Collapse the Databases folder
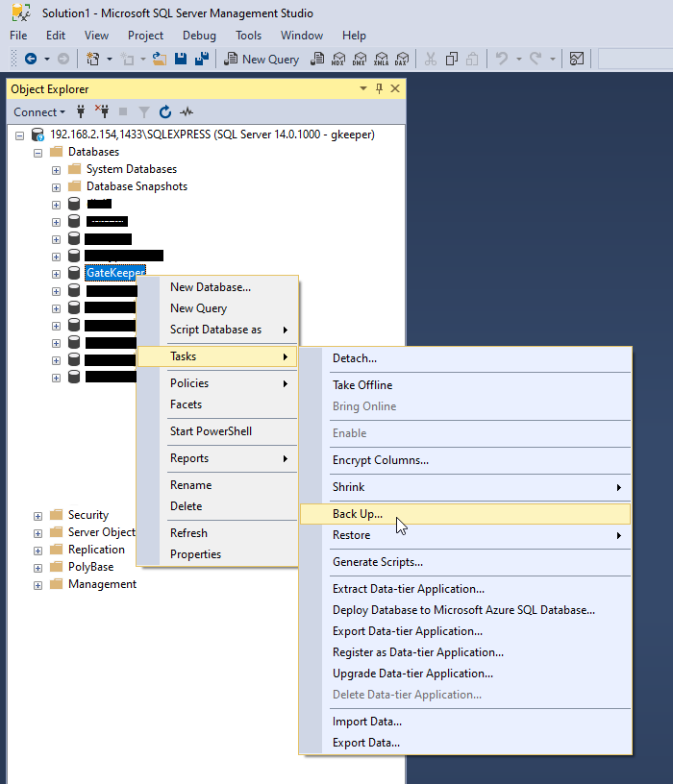The height and width of the screenshot is (784, 673). (38, 153)
